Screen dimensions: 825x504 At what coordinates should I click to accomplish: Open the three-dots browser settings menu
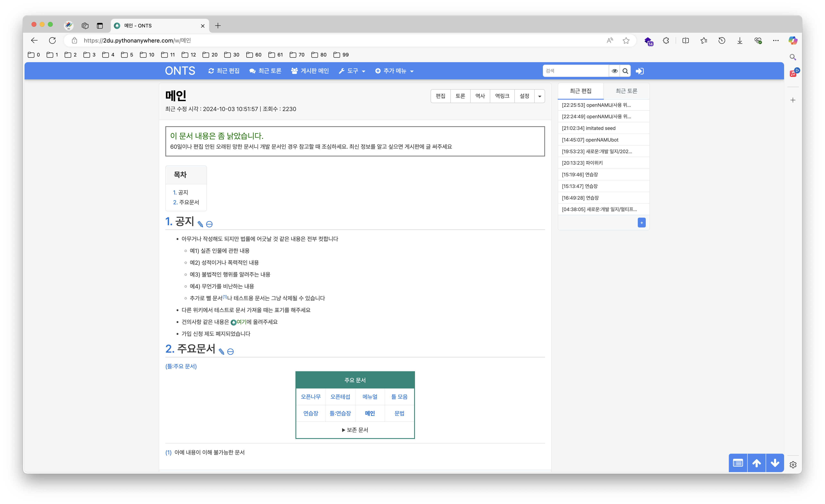(776, 40)
